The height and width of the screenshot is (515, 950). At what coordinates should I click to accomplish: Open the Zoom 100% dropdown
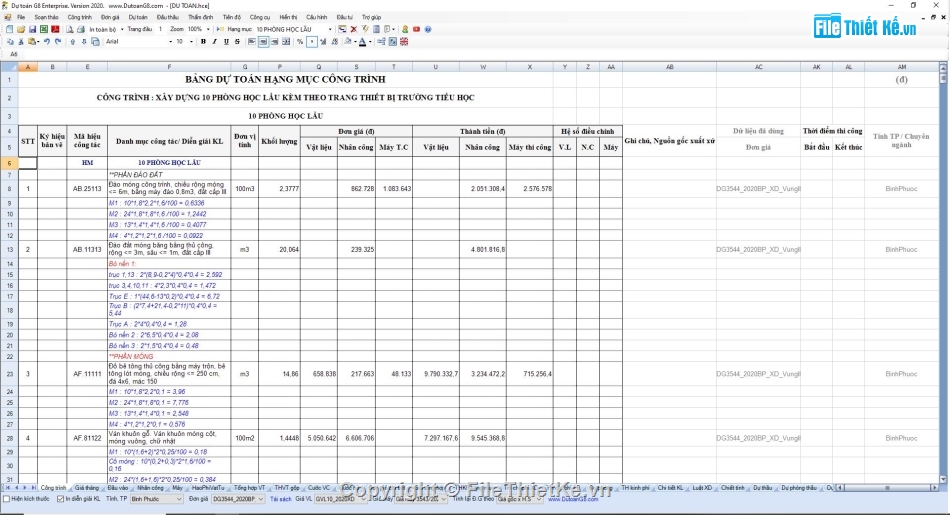click(208, 29)
